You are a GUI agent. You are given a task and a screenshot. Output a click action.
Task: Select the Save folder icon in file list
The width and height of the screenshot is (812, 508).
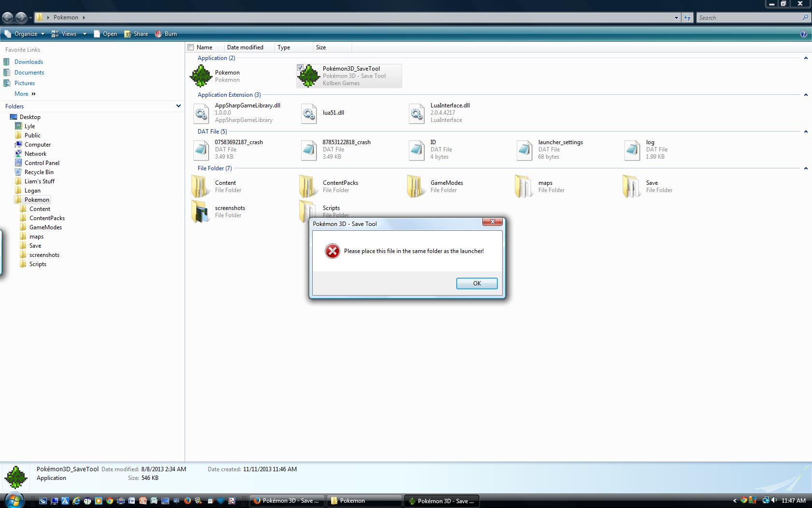632,186
